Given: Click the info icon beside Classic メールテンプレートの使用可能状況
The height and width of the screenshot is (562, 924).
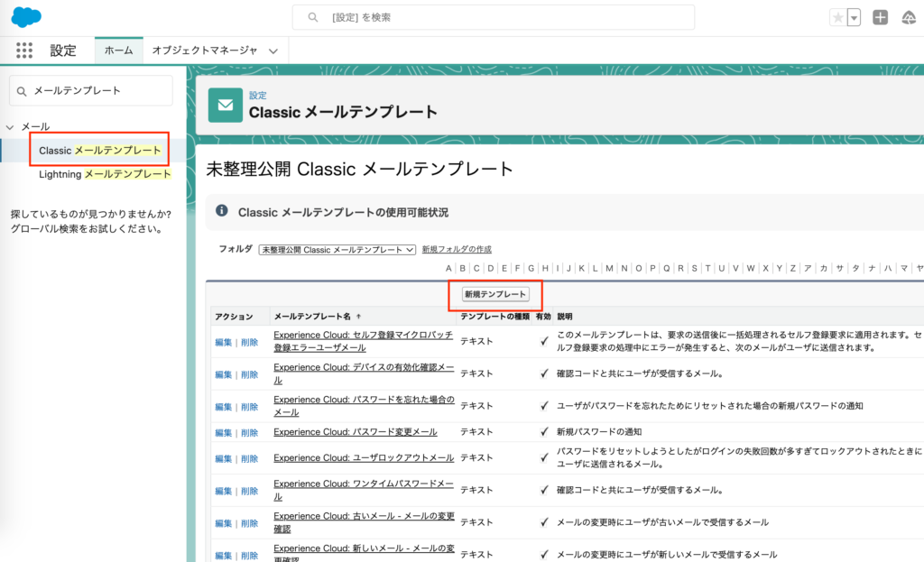Looking at the screenshot, I should pos(221,211).
